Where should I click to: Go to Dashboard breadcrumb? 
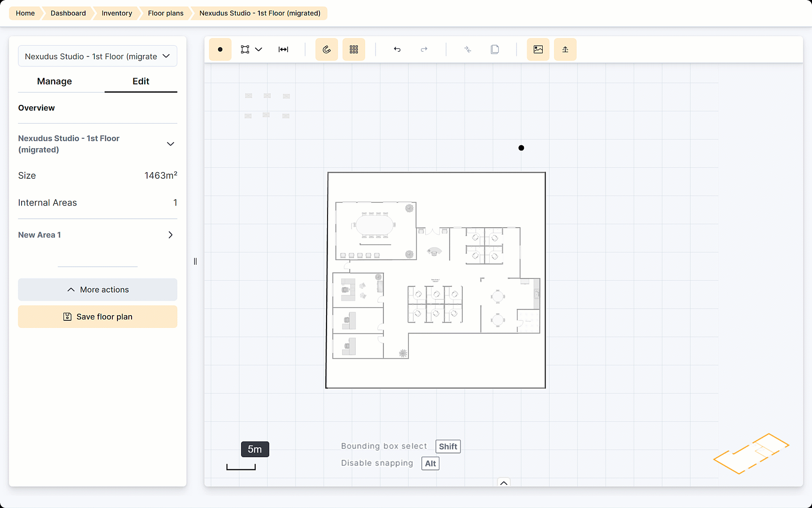pos(68,13)
